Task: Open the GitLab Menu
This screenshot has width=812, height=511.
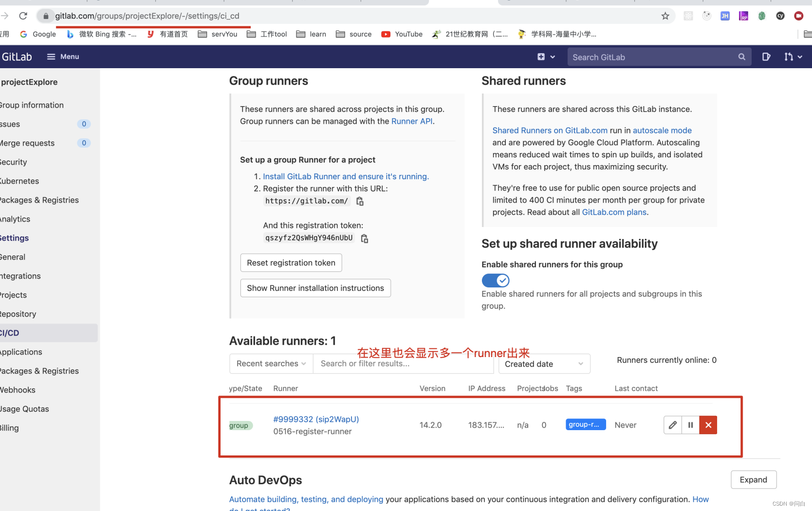Action: point(63,57)
